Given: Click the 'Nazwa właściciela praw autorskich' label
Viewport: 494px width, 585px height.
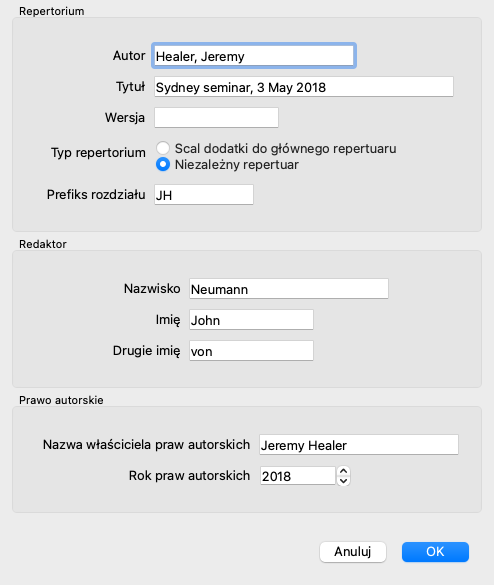Looking at the screenshot, I should [x=146, y=445].
